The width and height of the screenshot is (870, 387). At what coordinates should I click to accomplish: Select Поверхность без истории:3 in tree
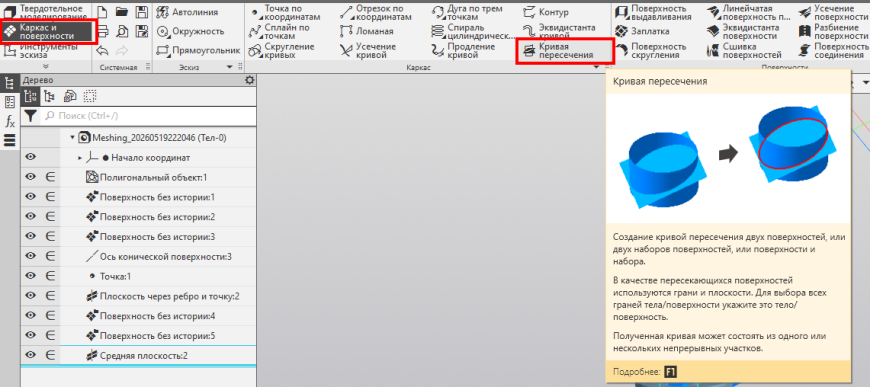(158, 237)
